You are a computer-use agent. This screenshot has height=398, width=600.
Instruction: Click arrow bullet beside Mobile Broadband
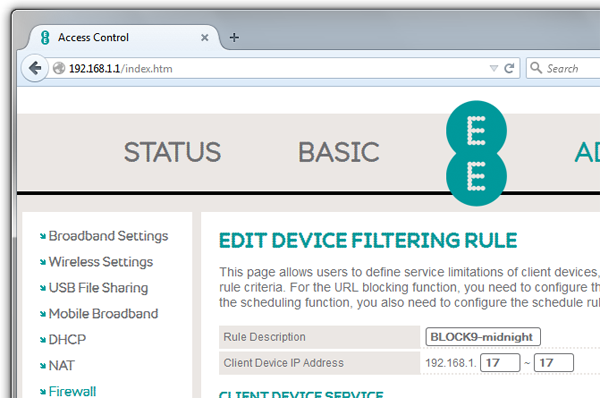click(x=43, y=315)
